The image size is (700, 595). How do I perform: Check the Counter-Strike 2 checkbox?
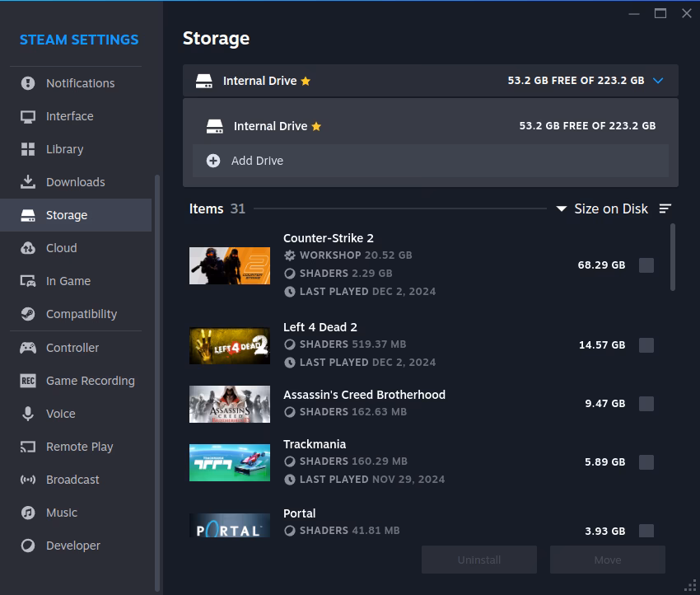coord(646,265)
